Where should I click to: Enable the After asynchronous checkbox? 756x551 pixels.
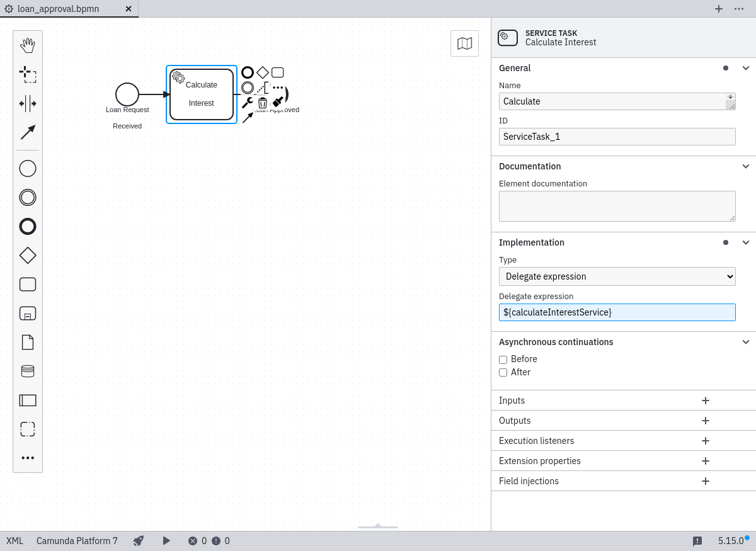tap(503, 373)
